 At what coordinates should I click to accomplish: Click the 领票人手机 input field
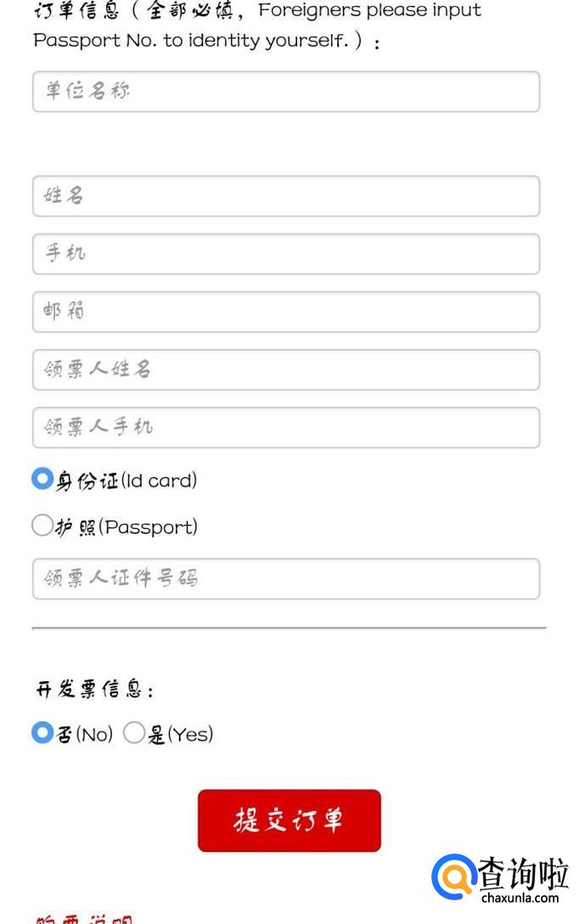pos(286,427)
